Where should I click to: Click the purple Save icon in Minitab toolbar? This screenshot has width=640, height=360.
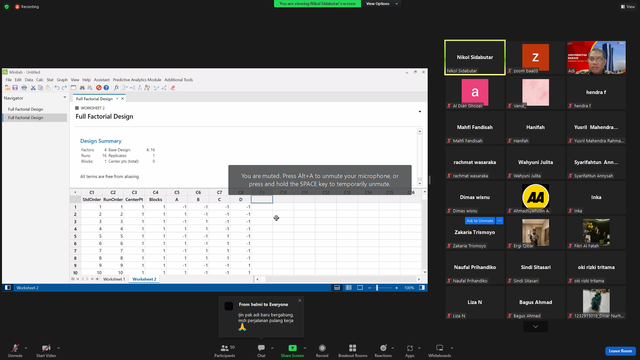pos(15,88)
